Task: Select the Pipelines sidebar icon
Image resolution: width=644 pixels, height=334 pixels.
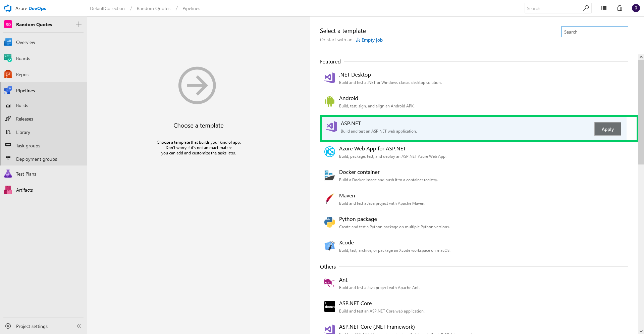Action: [x=8, y=91]
